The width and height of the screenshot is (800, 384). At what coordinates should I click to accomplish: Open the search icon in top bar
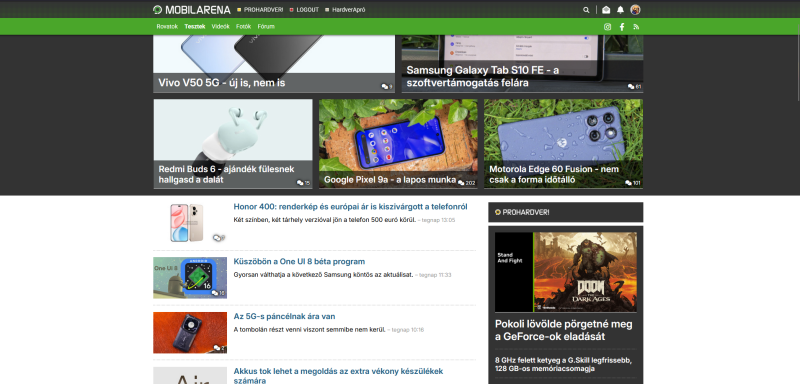pyautogui.click(x=586, y=10)
